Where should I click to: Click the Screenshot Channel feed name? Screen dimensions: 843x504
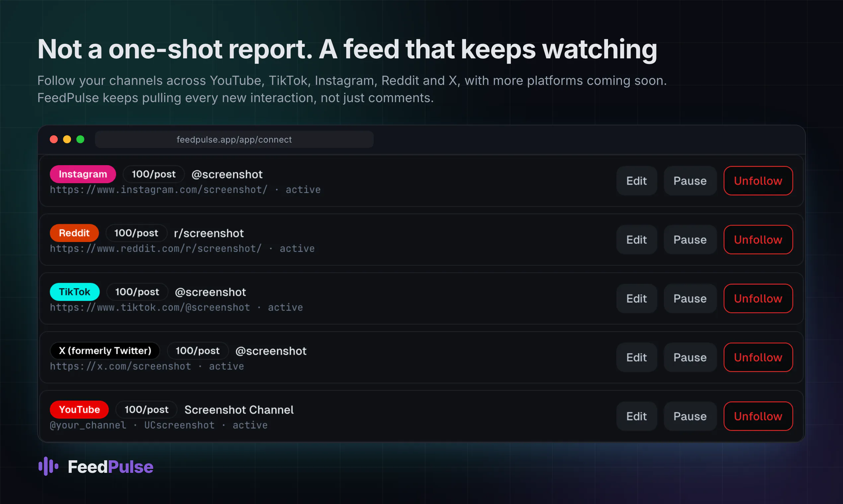pyautogui.click(x=239, y=410)
